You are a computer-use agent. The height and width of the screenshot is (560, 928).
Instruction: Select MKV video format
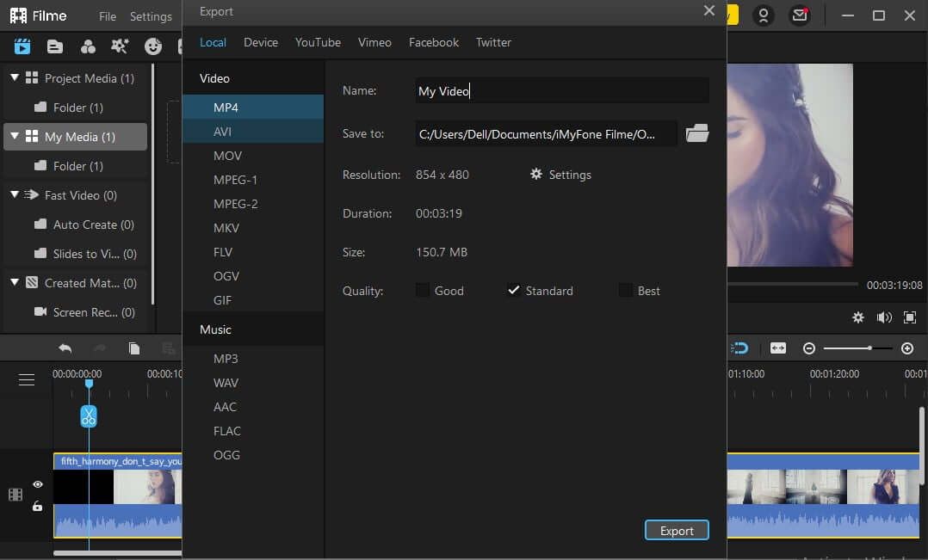point(253,228)
